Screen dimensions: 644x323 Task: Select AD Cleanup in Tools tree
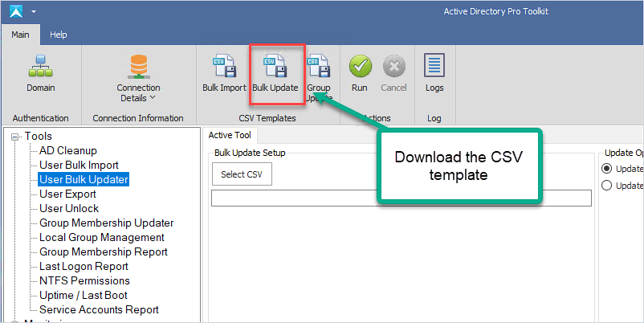[x=68, y=150]
